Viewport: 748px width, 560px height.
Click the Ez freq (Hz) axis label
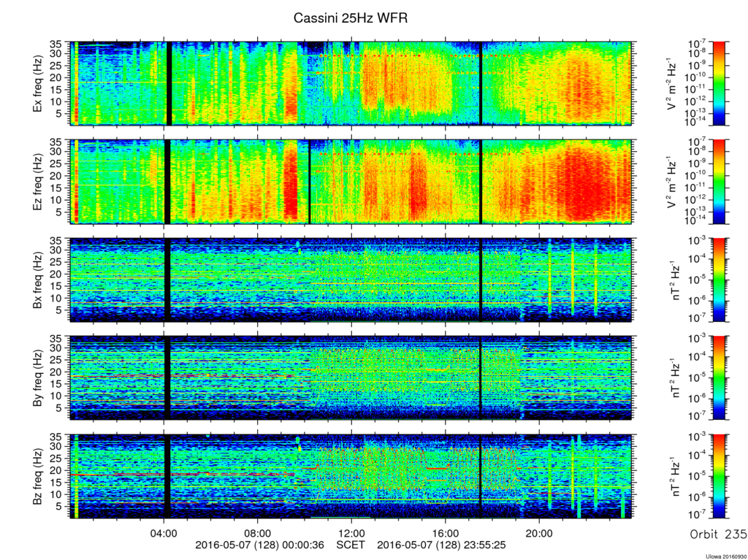(x=38, y=182)
